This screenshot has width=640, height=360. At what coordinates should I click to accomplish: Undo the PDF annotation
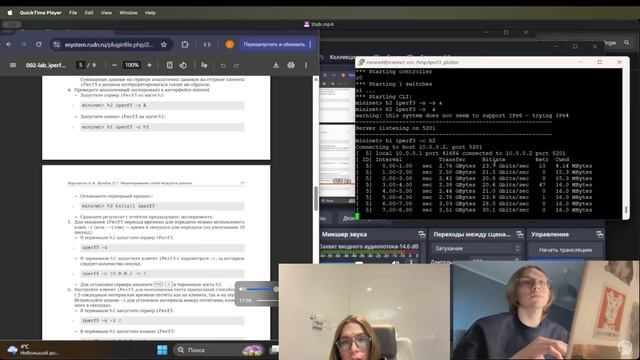click(223, 65)
